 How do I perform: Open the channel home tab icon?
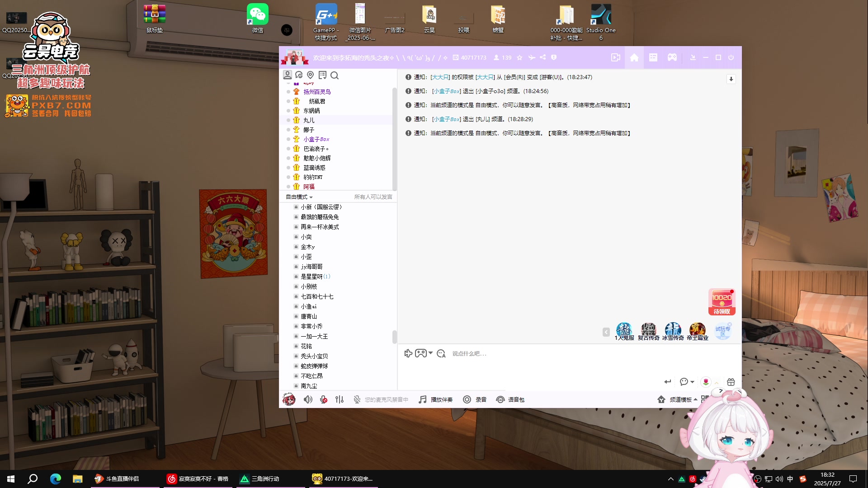pyautogui.click(x=634, y=57)
